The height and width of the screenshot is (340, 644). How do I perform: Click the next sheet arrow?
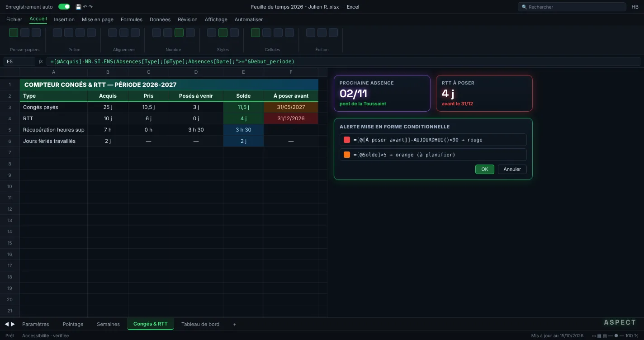pos(13,324)
